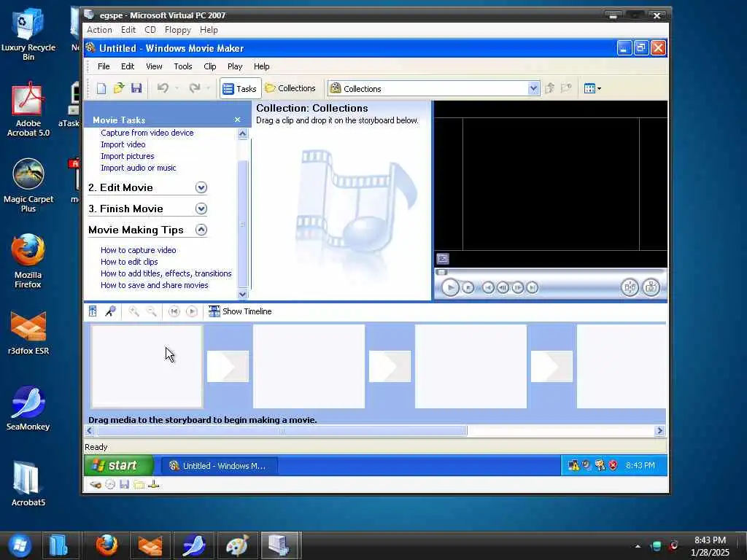The height and width of the screenshot is (560, 747).
Task: Open the undo history dropdown arrow
Action: pyautogui.click(x=177, y=88)
